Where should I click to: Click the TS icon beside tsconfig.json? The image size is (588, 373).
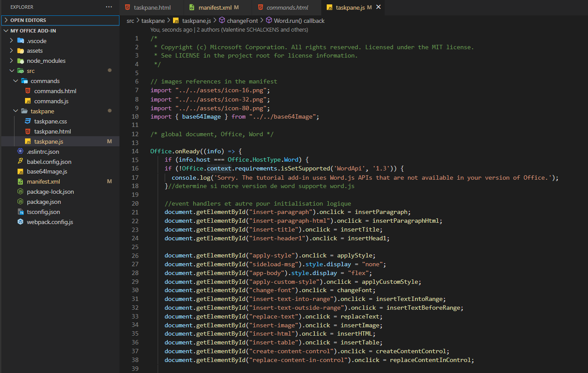tap(20, 212)
